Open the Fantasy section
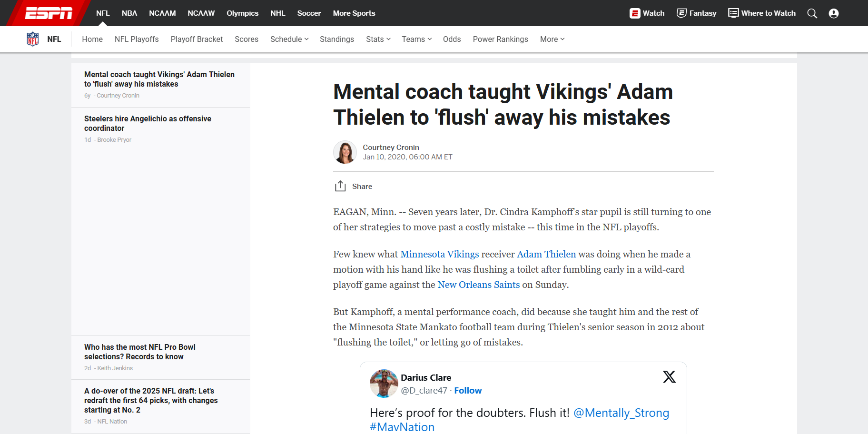Image resolution: width=868 pixels, height=434 pixels. 696,13
